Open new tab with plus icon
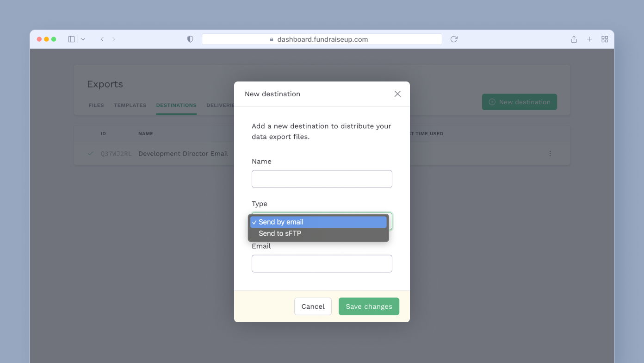Viewport: 644px width, 363px height. (589, 39)
